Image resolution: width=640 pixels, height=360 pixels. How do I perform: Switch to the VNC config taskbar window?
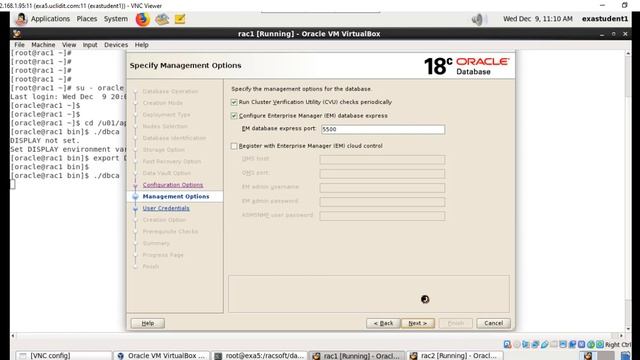(63, 356)
